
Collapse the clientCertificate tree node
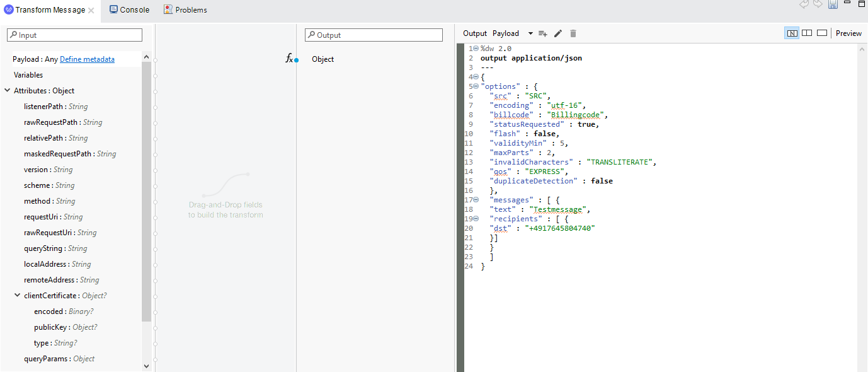click(18, 295)
